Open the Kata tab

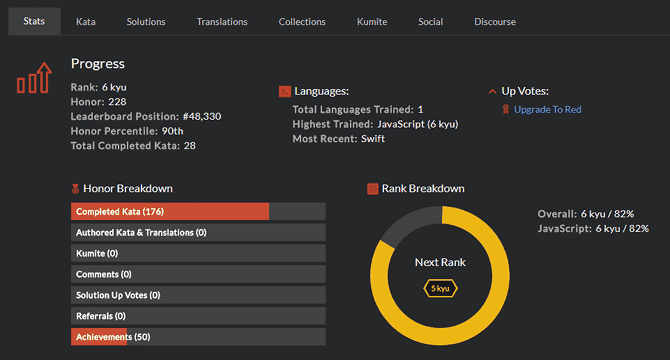(x=85, y=22)
